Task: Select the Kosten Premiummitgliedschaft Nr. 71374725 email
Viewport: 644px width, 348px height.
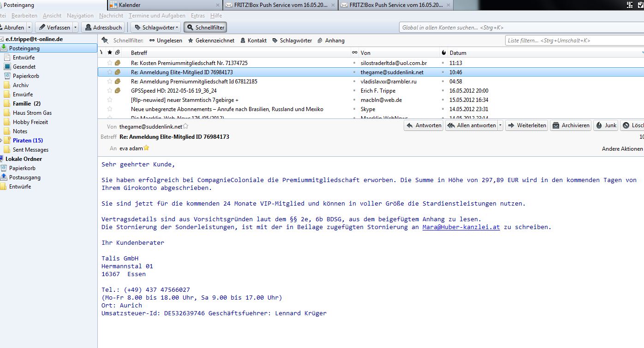Action: pos(189,63)
